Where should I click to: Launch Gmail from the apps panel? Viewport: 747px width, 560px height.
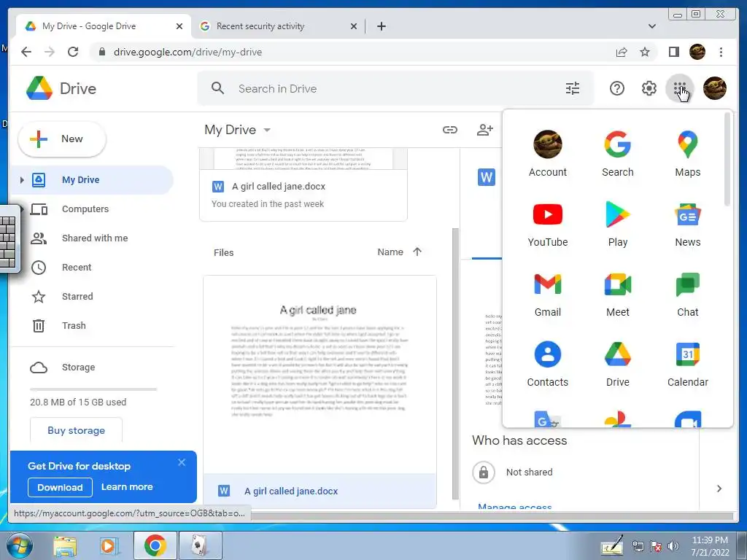[x=547, y=294]
